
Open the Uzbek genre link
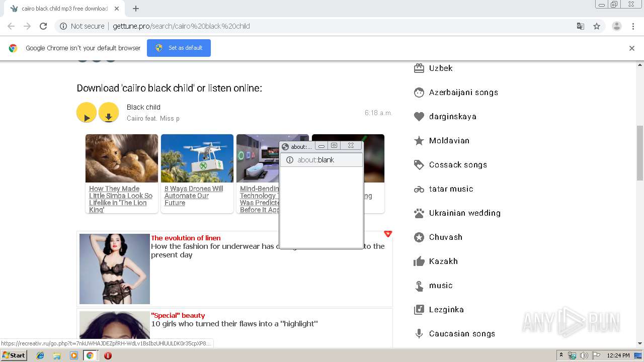pyautogui.click(x=441, y=68)
